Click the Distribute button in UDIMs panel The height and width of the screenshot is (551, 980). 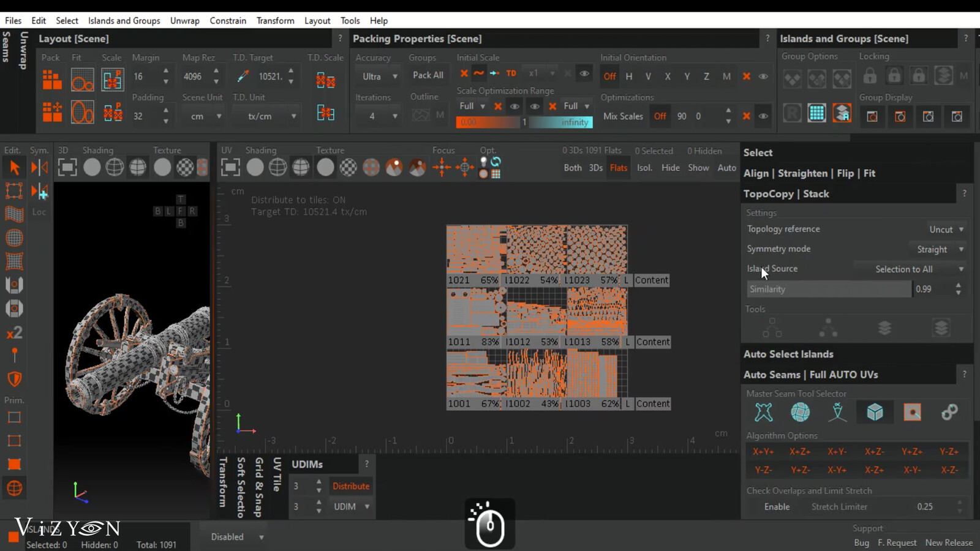351,486
